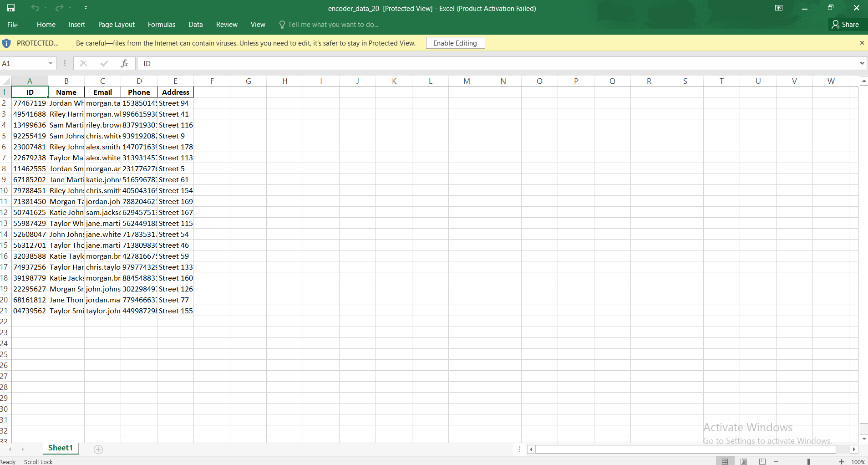
Task: Click the zoom in plus button
Action: coord(842,462)
